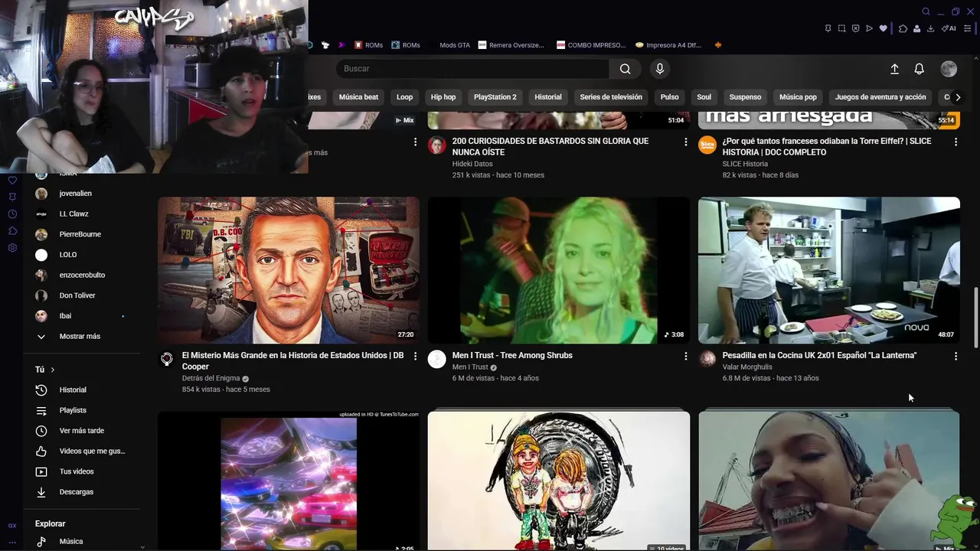Open the Remera Oversize bookmark
980x551 pixels.
511,45
